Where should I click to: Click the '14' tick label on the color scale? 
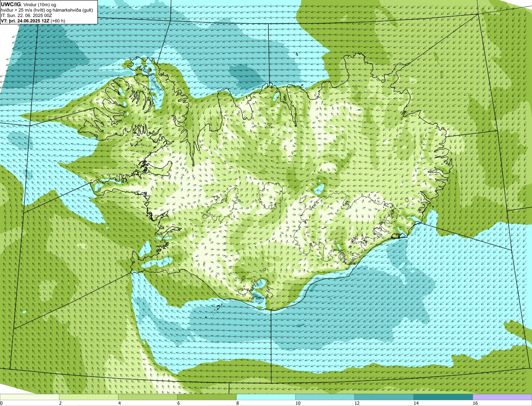(x=416, y=403)
